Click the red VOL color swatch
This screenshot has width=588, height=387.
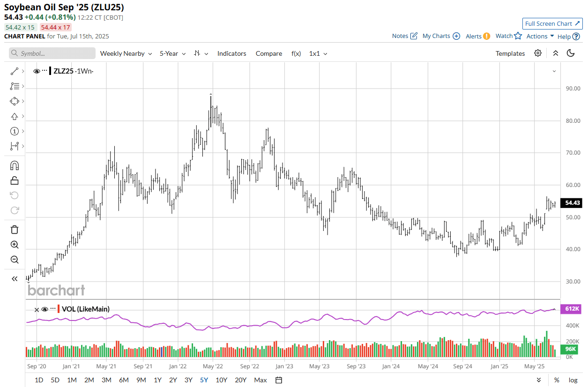pos(59,309)
